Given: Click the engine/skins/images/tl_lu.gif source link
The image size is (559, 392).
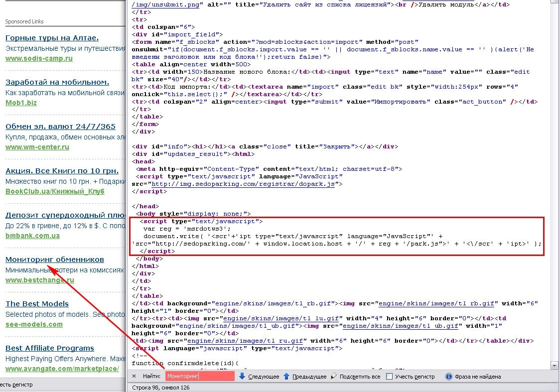Looking at the screenshot, I should pos(281,318).
